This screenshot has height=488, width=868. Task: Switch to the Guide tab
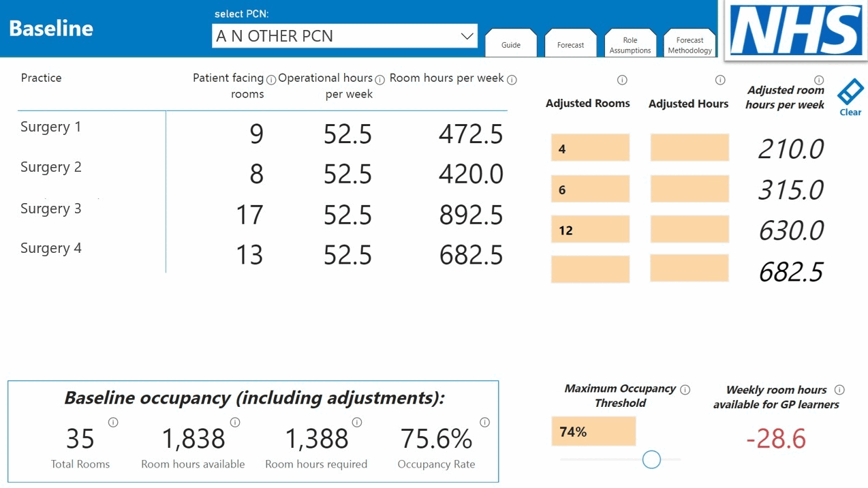pos(510,44)
